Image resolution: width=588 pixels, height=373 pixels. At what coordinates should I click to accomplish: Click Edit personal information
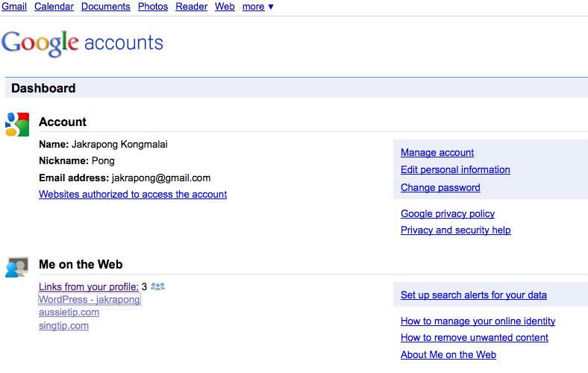[455, 170]
